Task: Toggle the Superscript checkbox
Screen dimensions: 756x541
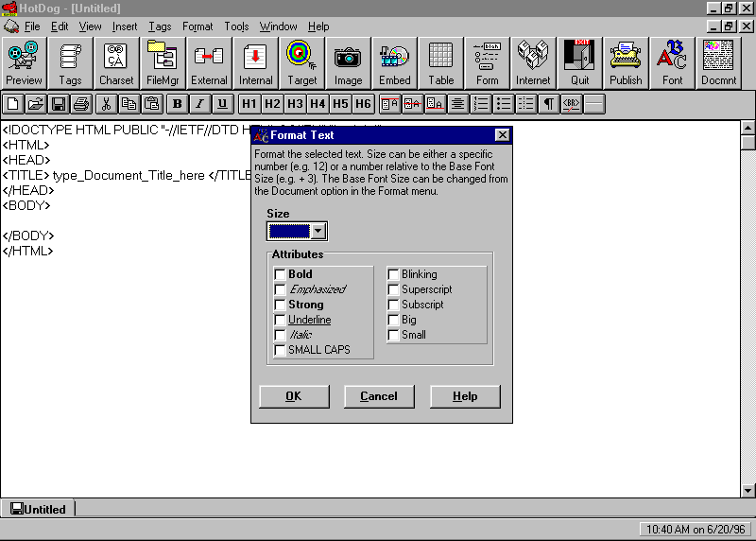Action: pyautogui.click(x=393, y=289)
